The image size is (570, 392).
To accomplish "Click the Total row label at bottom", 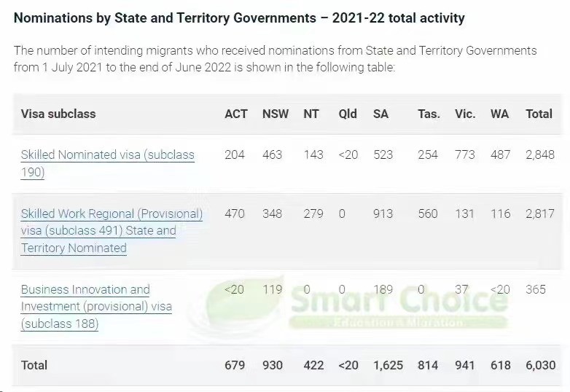I will (34, 365).
